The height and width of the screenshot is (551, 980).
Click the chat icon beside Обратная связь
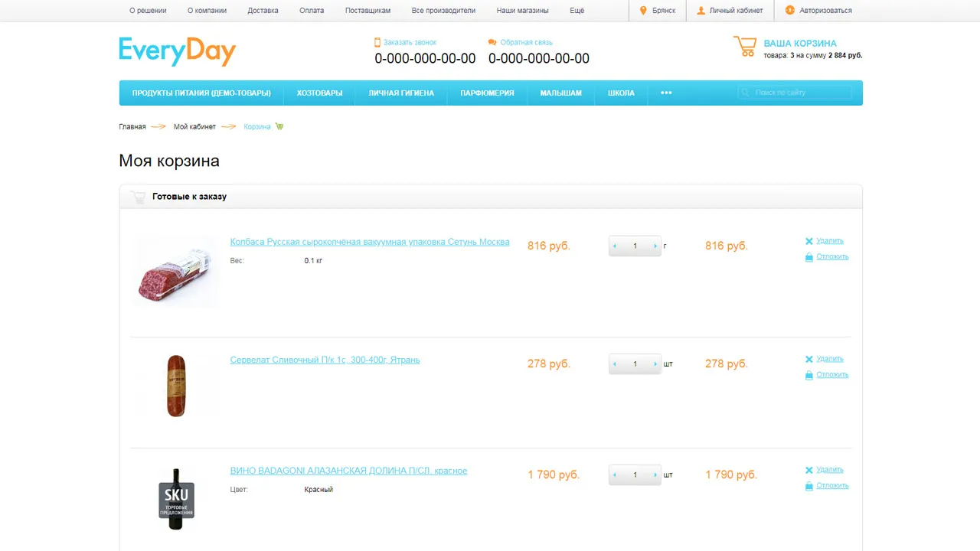point(492,42)
